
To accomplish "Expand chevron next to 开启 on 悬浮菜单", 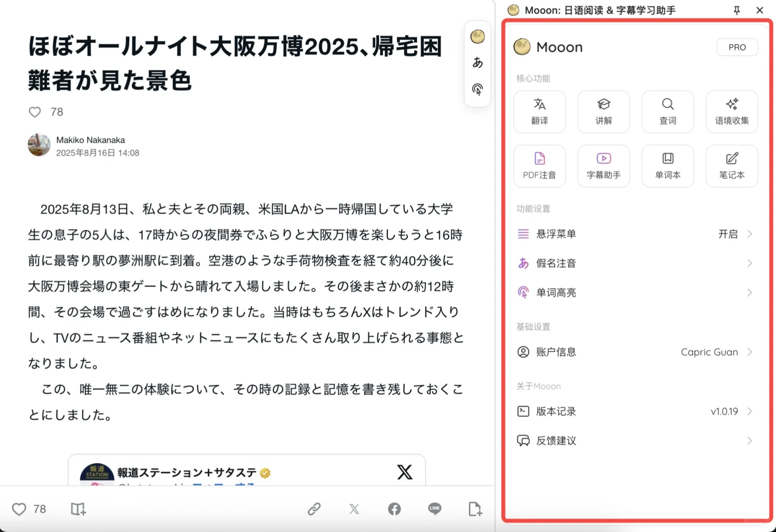I will pyautogui.click(x=749, y=234).
